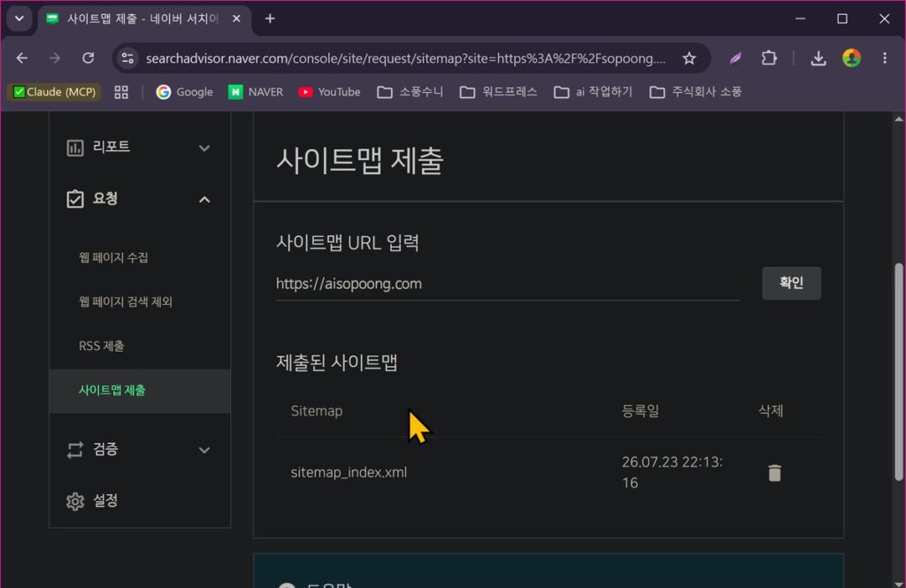Open site information icon in address bar

127,57
